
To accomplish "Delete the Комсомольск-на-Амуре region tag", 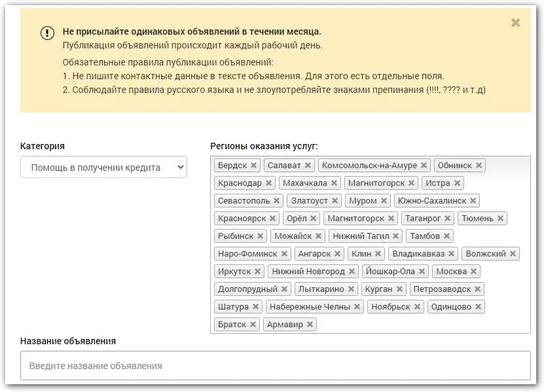I will 424,166.
